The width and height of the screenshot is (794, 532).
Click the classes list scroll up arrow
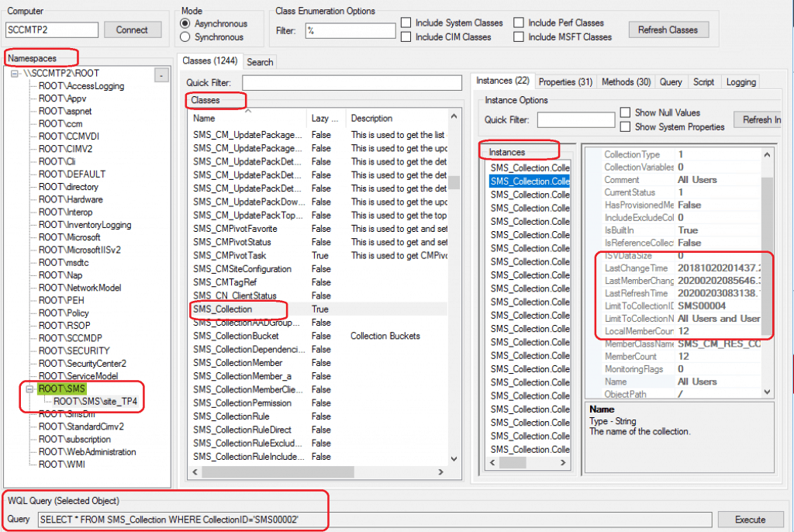[x=454, y=117]
